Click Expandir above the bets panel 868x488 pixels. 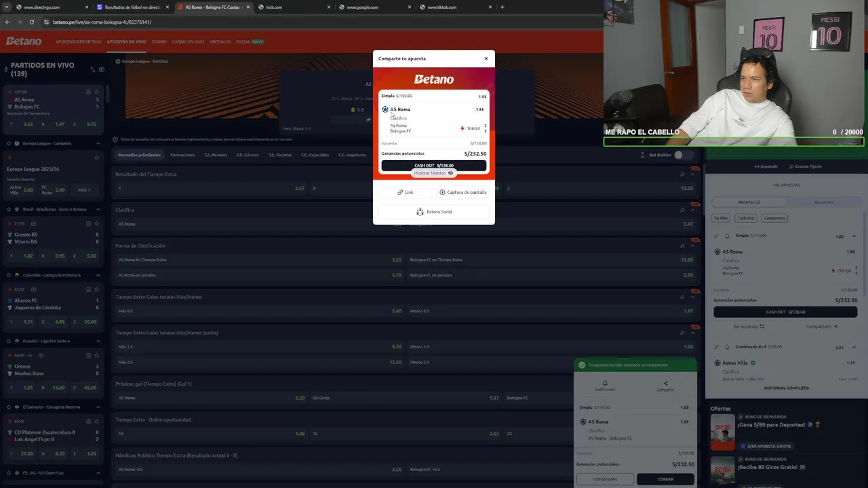point(766,166)
